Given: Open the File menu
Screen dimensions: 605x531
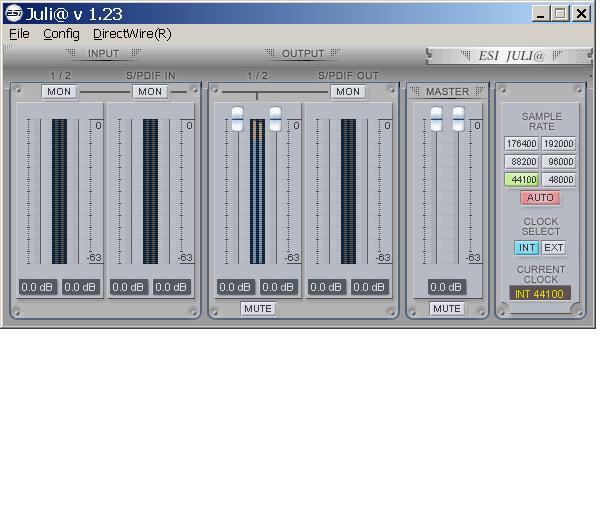Looking at the screenshot, I should 19,34.
